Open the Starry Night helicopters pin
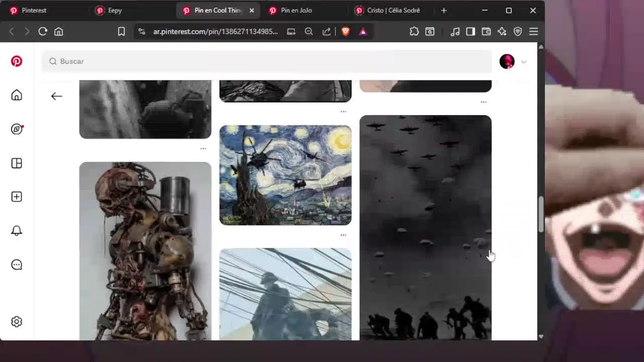Image resolution: width=644 pixels, height=362 pixels. pos(285,175)
